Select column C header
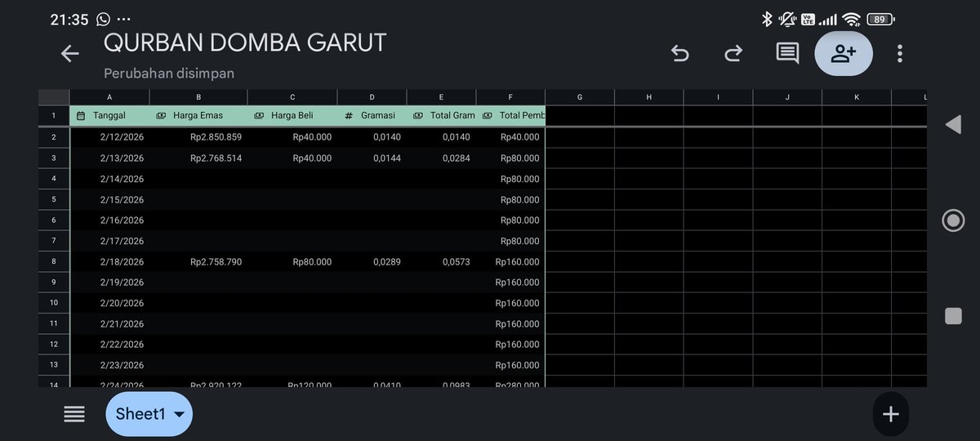980x441 pixels. [292, 97]
